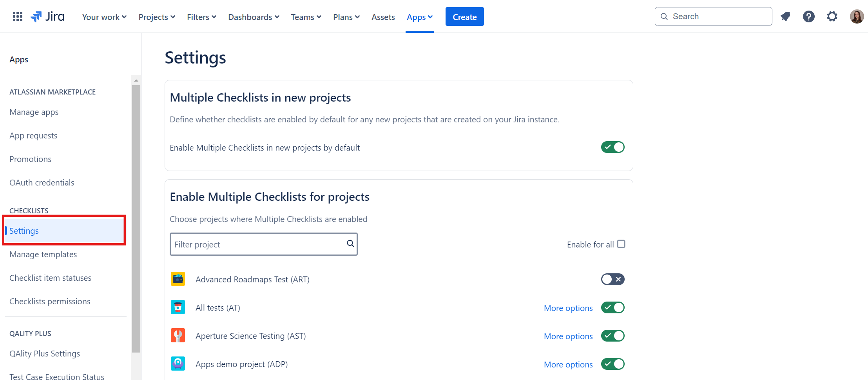
Task: Open Checklist item statuses in sidebar
Action: pyautogui.click(x=50, y=278)
